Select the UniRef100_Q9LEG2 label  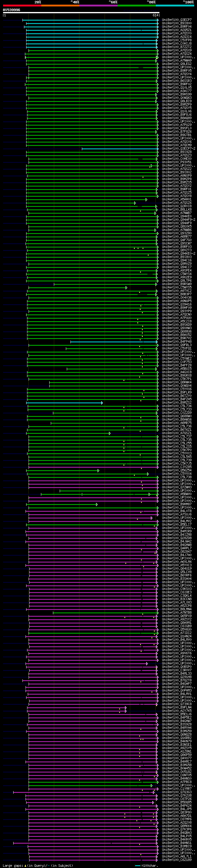click(177, 64)
